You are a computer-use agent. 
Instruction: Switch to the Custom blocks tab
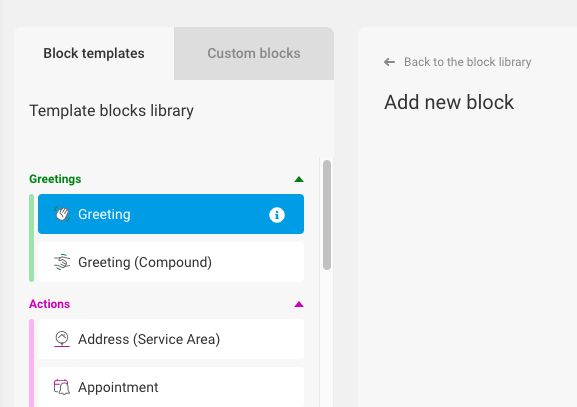(254, 53)
